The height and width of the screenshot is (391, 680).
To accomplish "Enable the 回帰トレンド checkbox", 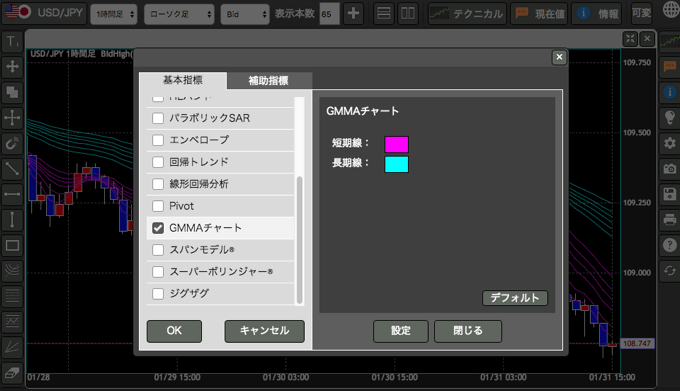I will (x=158, y=162).
